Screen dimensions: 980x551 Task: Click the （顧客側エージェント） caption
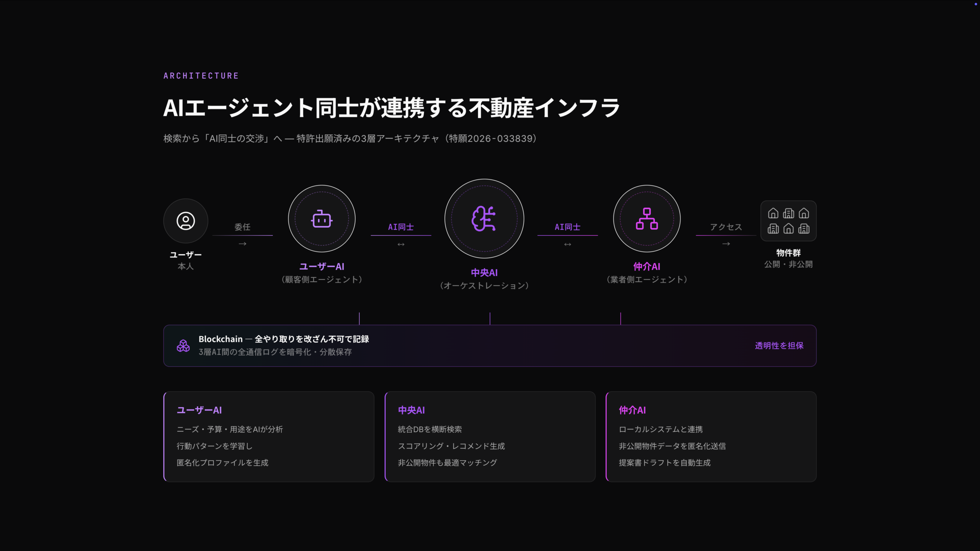click(x=322, y=280)
